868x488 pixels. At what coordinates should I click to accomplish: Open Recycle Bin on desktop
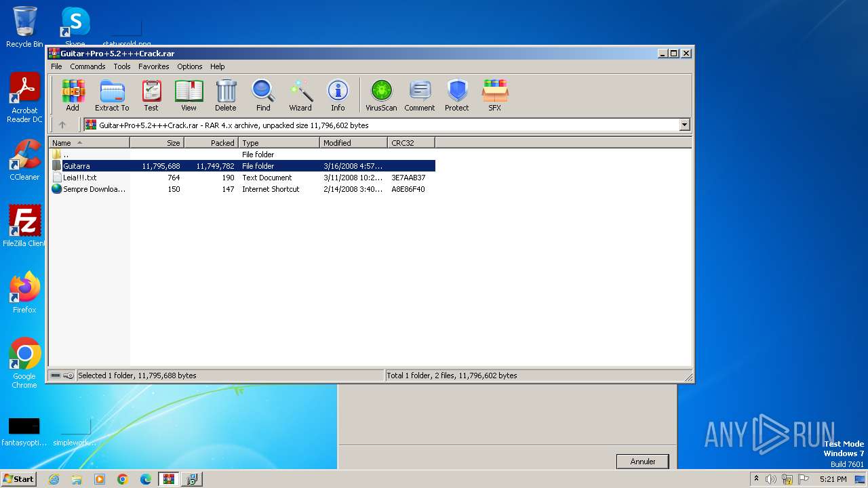click(24, 27)
